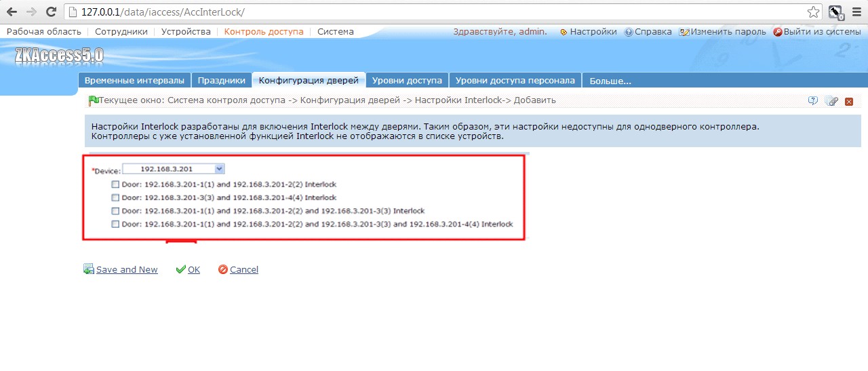Viewport: 868px width, 371px height.
Task: Open Система menu
Action: point(336,32)
